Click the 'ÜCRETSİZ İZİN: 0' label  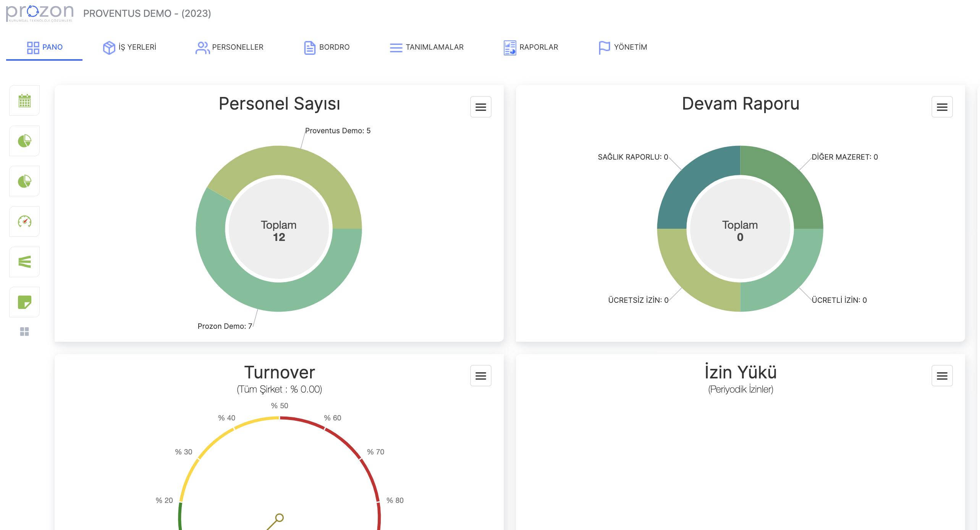638,300
